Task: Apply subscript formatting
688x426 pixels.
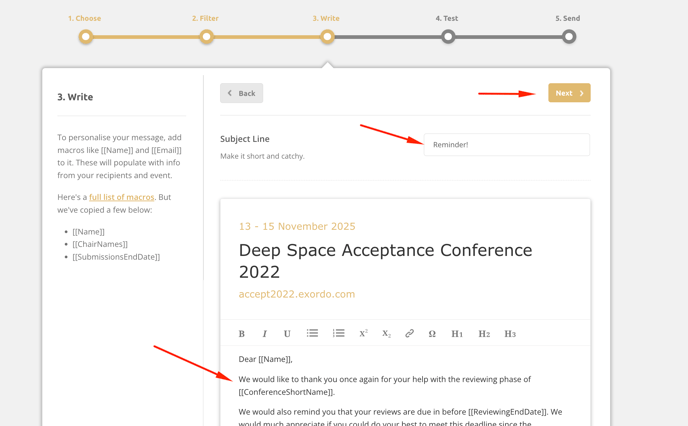Action: [x=386, y=334]
